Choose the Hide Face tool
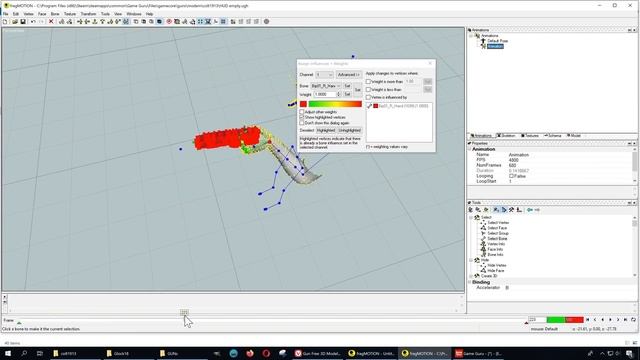 click(x=495, y=271)
